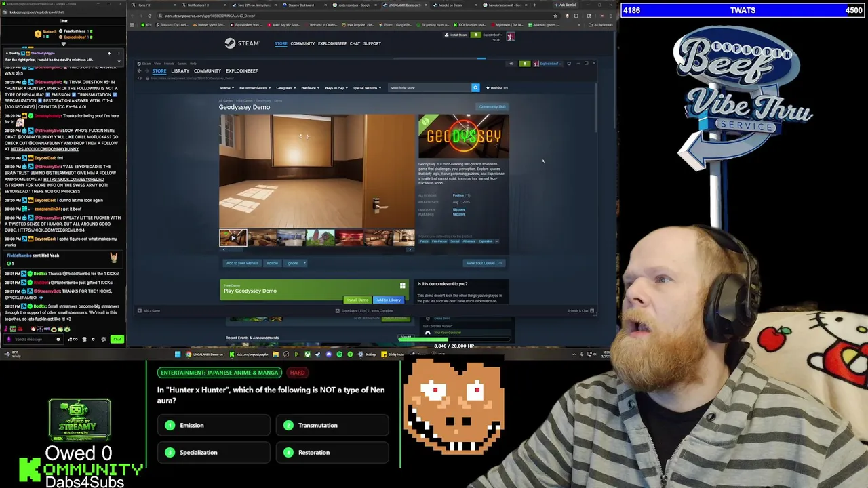Open the Ignore button dropdown arrow

pyautogui.click(x=304, y=263)
